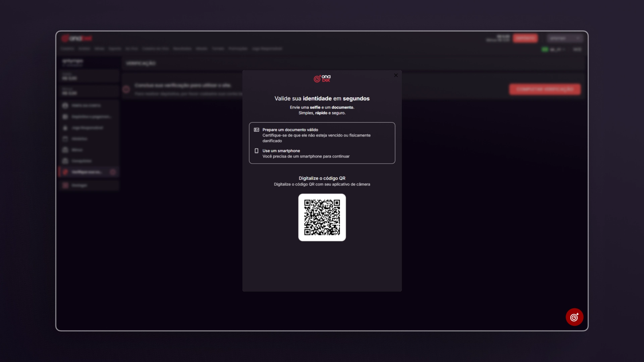Click the QR code image

pos(322,217)
